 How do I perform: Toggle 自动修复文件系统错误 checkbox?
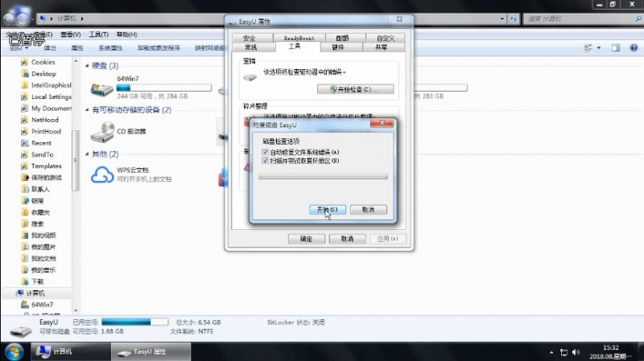[x=265, y=152]
